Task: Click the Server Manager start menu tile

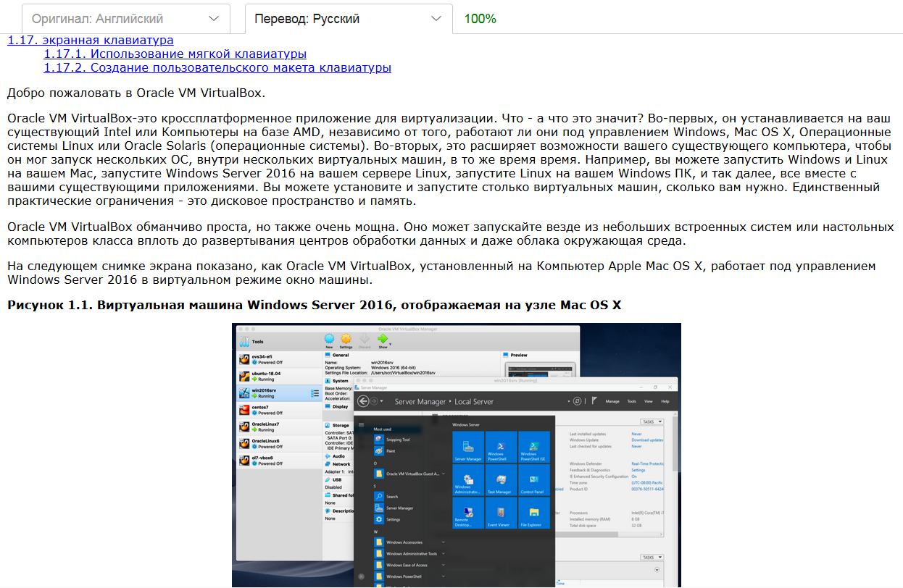Action: pos(468,447)
